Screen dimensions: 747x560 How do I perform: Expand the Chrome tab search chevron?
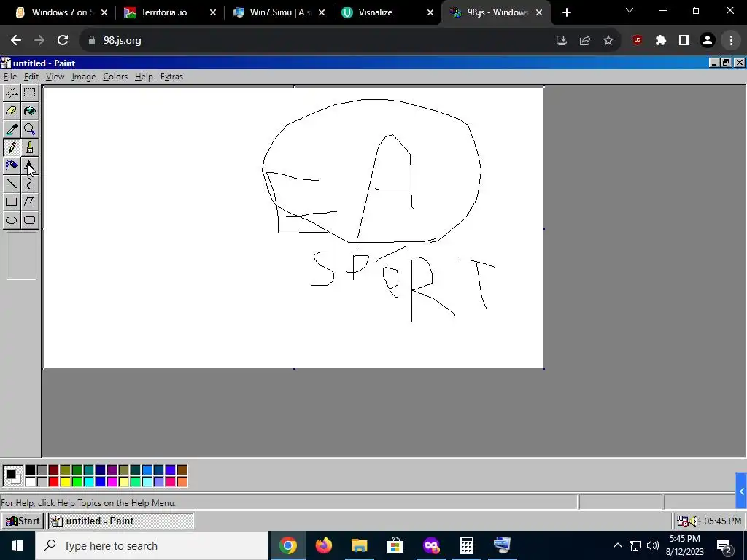tap(630, 10)
